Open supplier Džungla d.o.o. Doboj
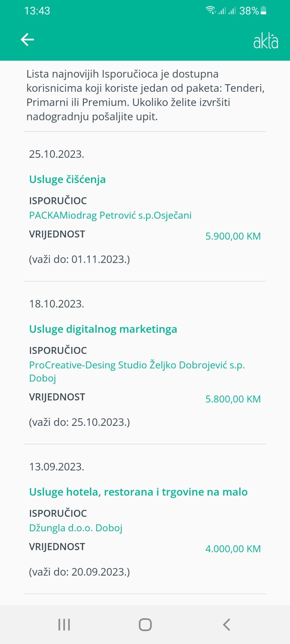Screen dimensions: 290x644 (x=76, y=528)
